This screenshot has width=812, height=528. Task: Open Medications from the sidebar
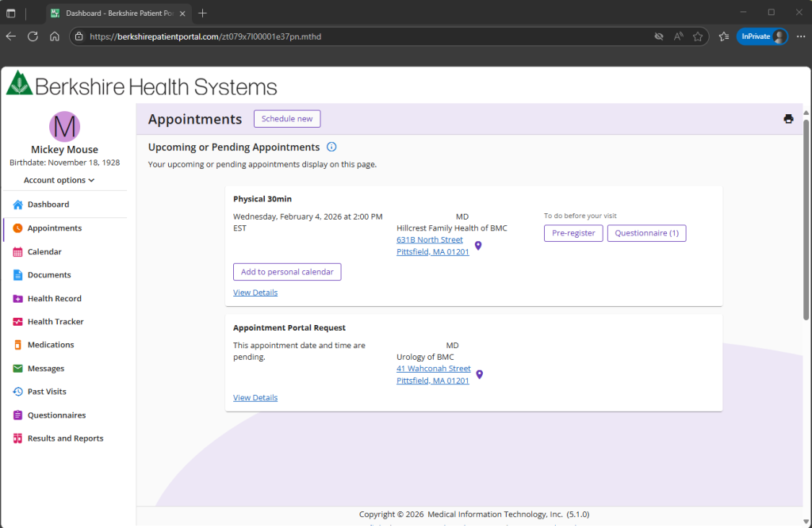pyautogui.click(x=50, y=345)
